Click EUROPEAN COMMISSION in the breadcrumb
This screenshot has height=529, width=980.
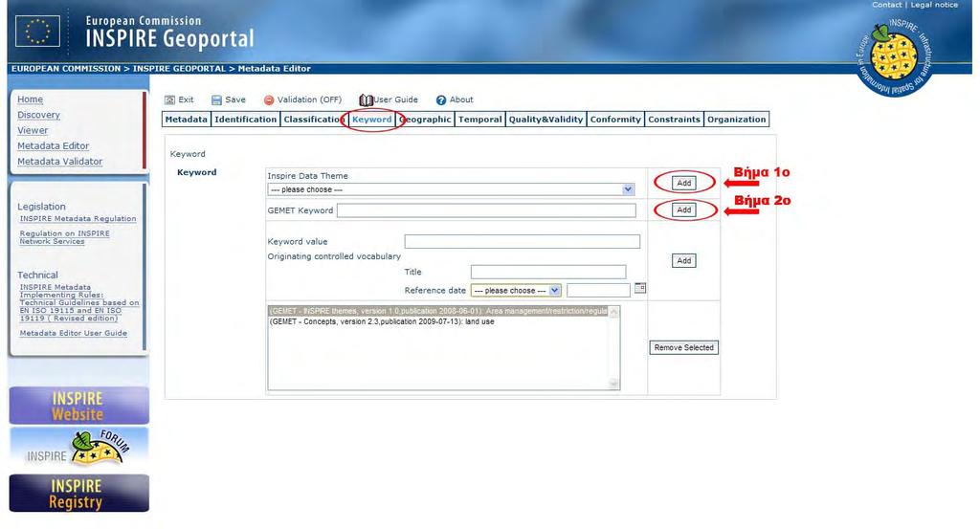[66, 69]
